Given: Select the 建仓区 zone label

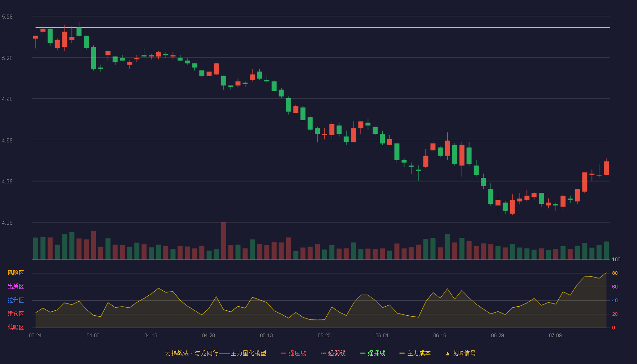Looking at the screenshot, I should point(15,314).
